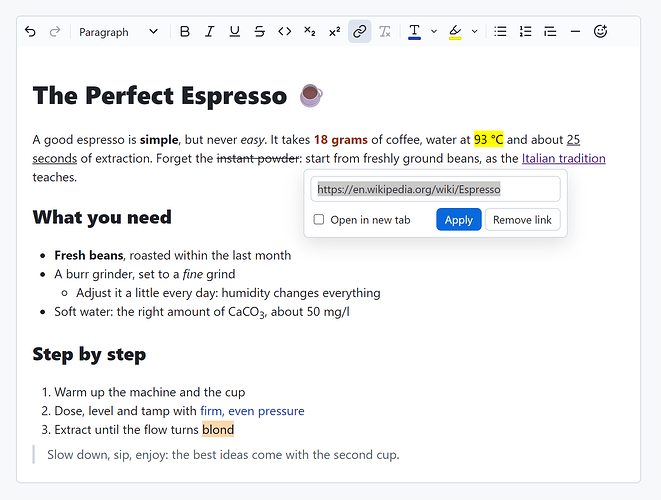Click the Italian tradition link
The width and height of the screenshot is (661, 500).
563,159
